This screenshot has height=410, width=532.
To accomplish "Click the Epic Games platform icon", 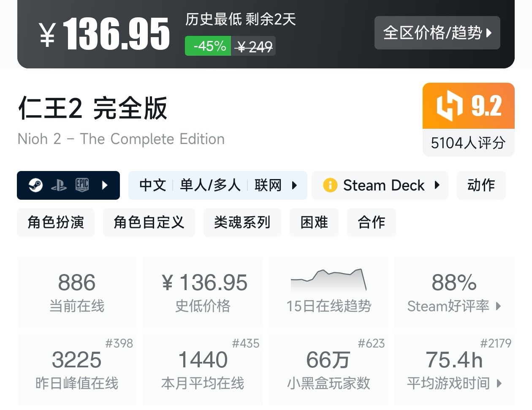I will click(82, 185).
